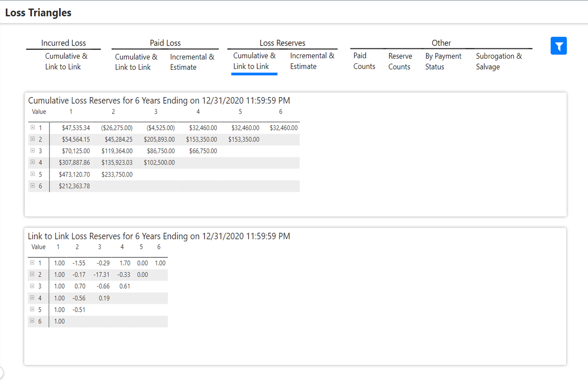Open Paid Loss Incremental & Estimate tab

(x=192, y=62)
